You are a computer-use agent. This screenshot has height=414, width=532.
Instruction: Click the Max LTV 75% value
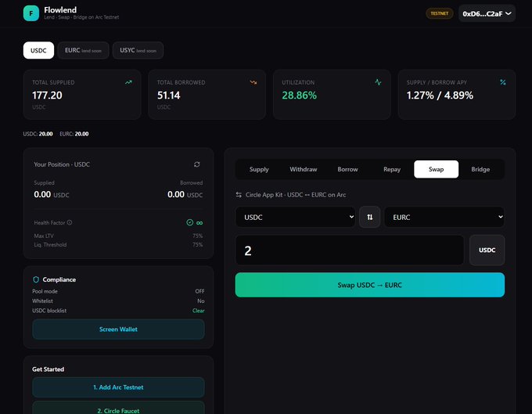(198, 236)
